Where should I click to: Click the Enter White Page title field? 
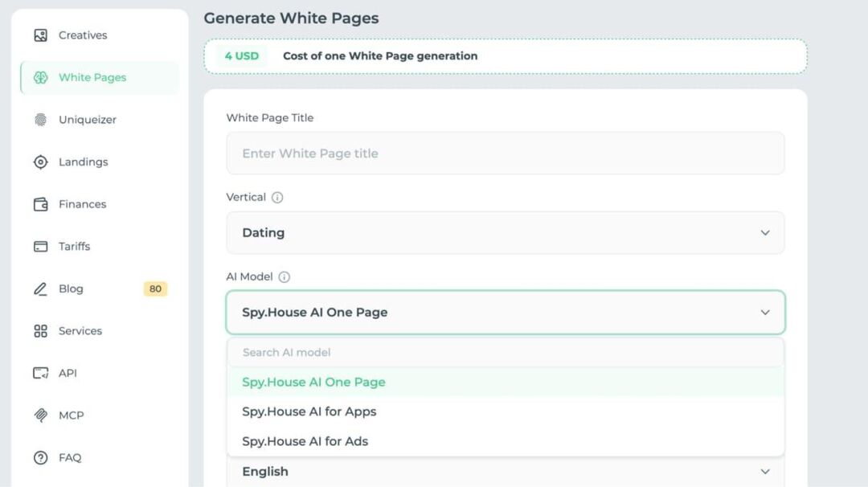(506, 153)
